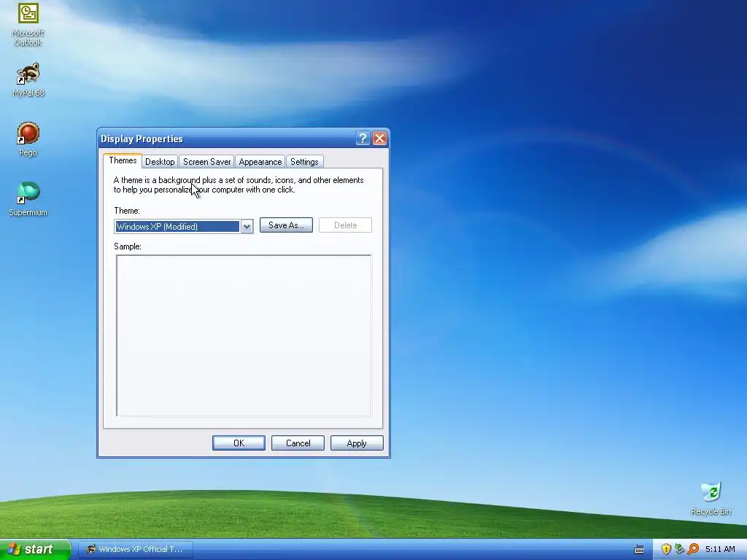747x560 pixels.
Task: Close the Display Properties dialog
Action: click(379, 139)
